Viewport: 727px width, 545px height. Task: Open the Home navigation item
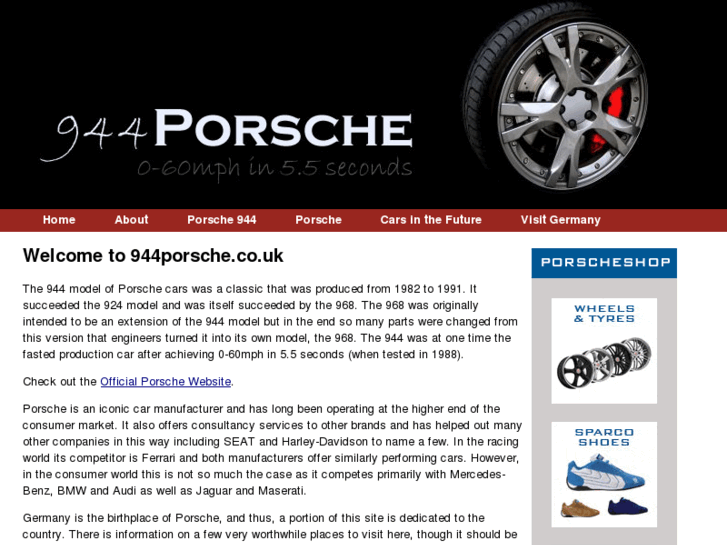[x=59, y=220]
